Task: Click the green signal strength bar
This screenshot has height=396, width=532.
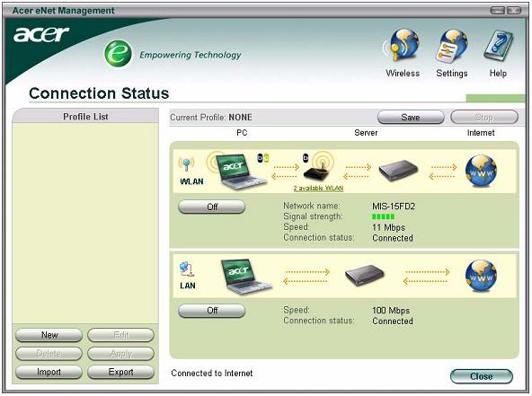Action: coord(383,216)
